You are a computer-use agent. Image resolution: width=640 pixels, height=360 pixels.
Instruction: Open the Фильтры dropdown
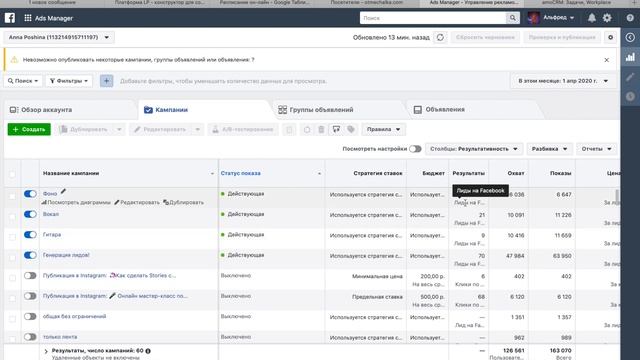[x=69, y=81]
